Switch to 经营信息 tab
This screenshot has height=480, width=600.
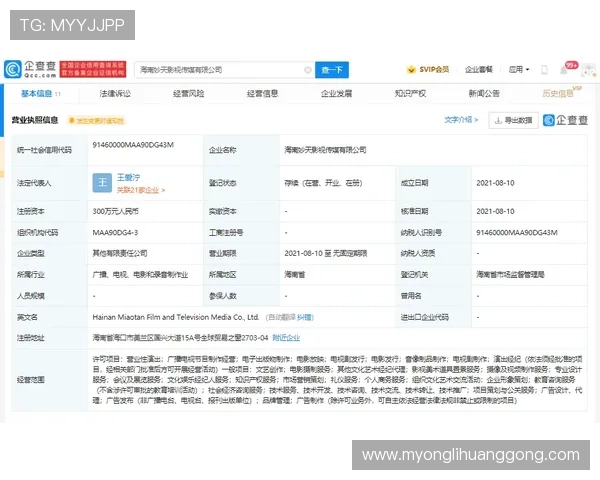pos(262,94)
